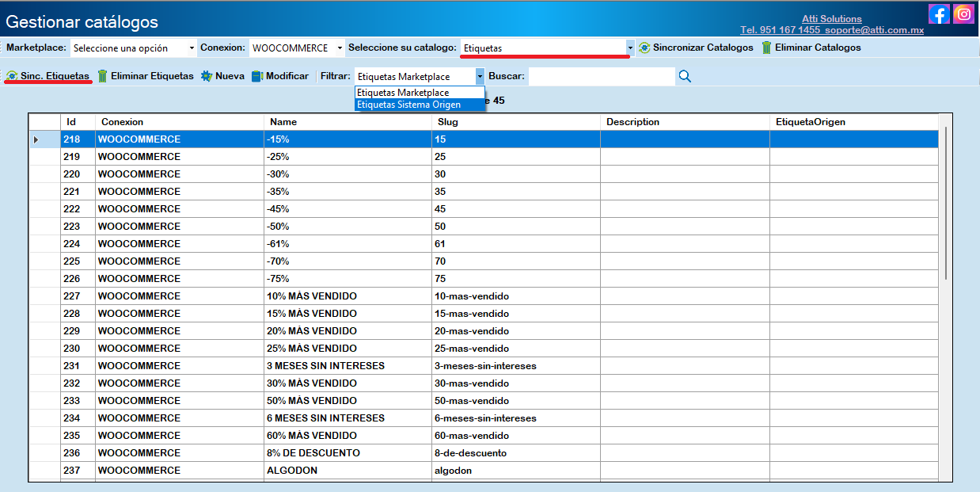Choose Etiquetas Marketplace from the list
Image resolution: width=980 pixels, height=492 pixels.
coord(419,93)
